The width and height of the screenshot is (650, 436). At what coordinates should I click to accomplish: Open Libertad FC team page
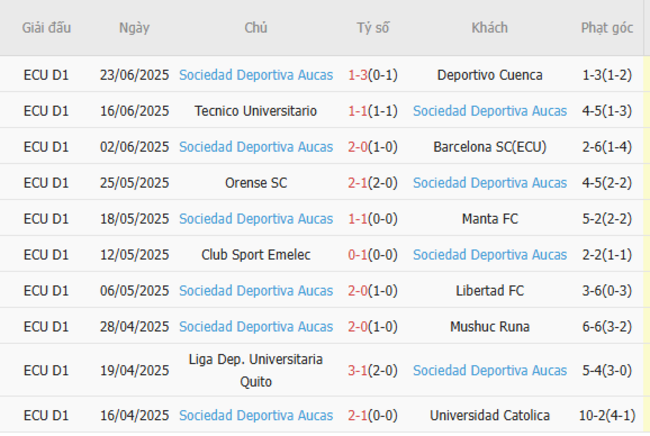click(490, 291)
